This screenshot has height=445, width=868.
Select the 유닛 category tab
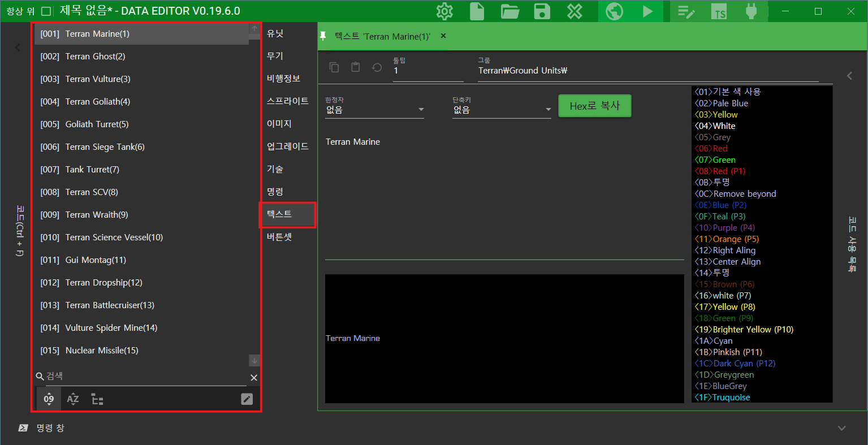(275, 33)
